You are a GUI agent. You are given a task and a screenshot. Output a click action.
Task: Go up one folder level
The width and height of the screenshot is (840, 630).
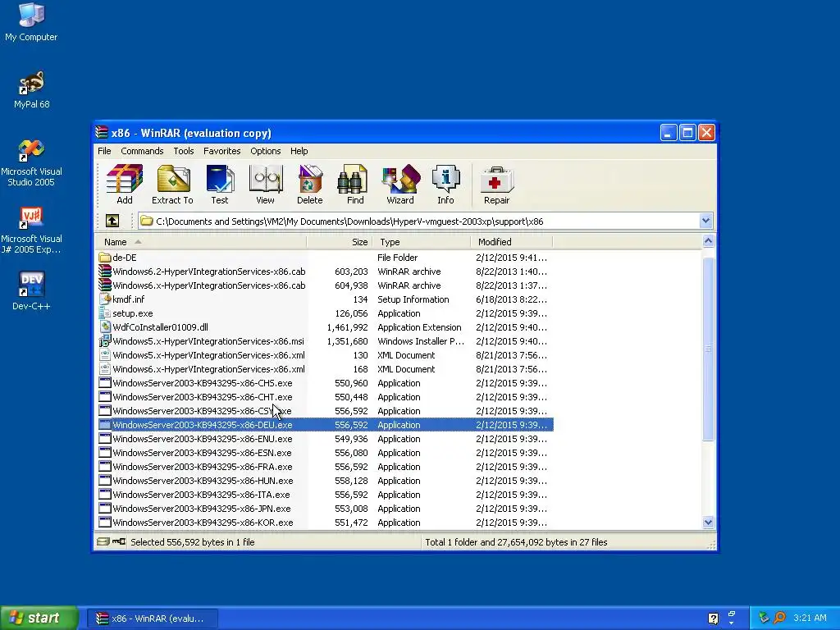point(112,221)
